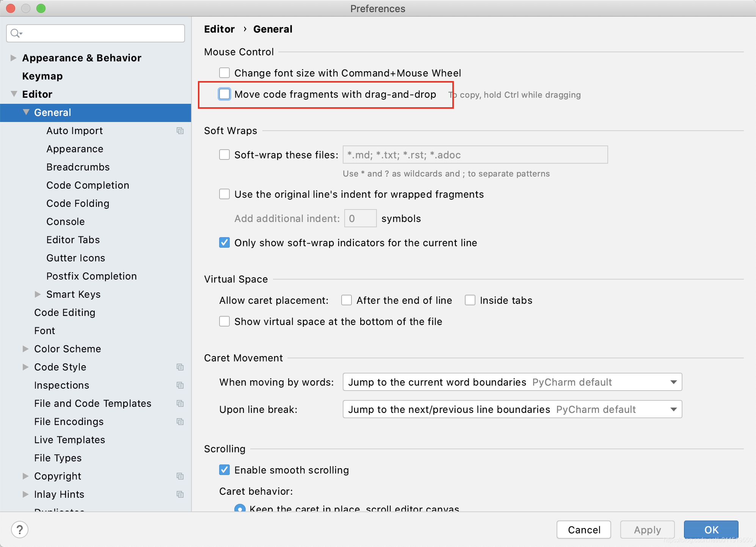The image size is (756, 547).
Task: Click the project-level icon beside Inspections
Action: coord(180,385)
